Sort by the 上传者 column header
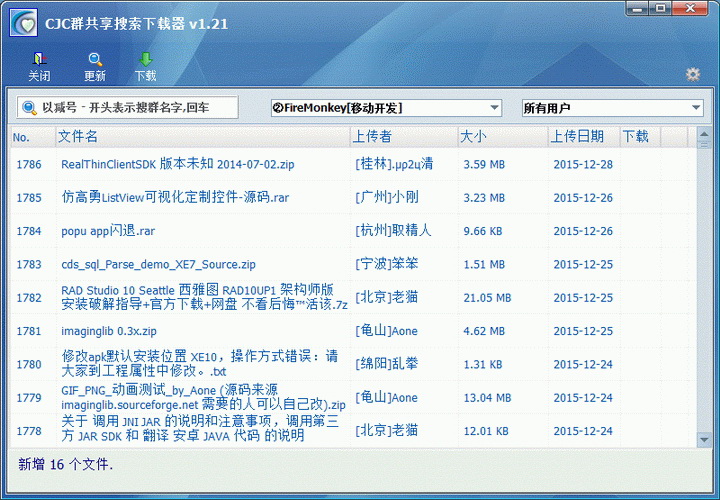 [x=404, y=137]
